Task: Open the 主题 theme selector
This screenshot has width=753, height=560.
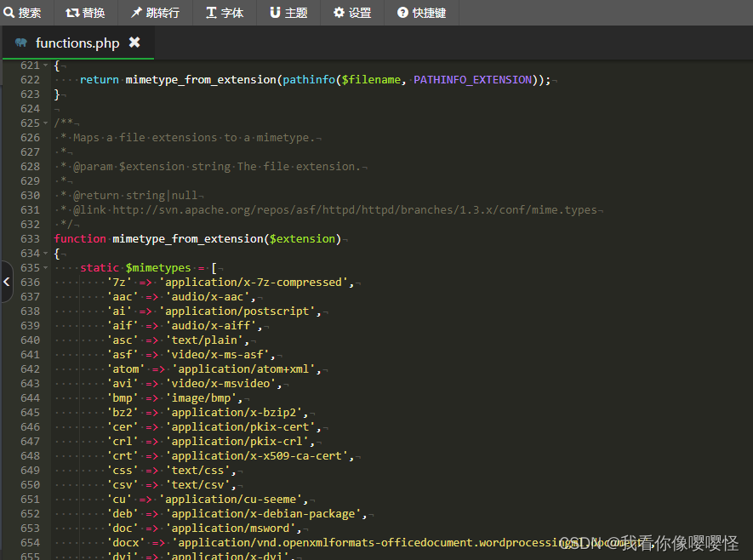Action: coord(288,12)
